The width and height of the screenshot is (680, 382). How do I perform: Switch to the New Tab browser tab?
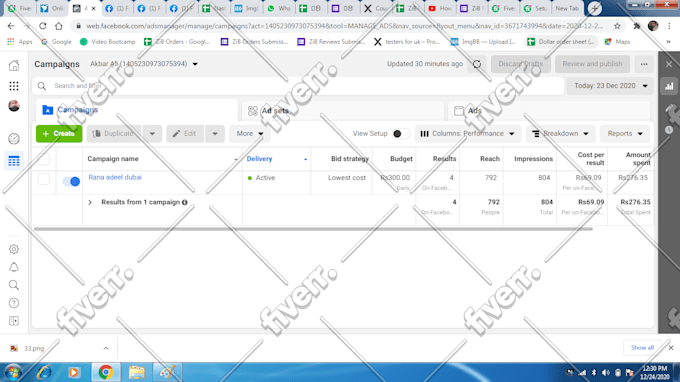pos(567,8)
